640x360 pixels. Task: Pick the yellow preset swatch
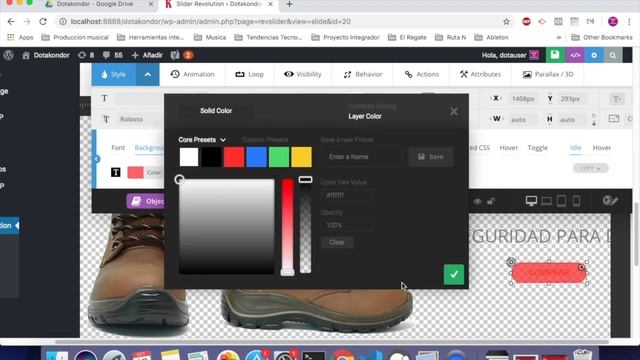(301, 157)
